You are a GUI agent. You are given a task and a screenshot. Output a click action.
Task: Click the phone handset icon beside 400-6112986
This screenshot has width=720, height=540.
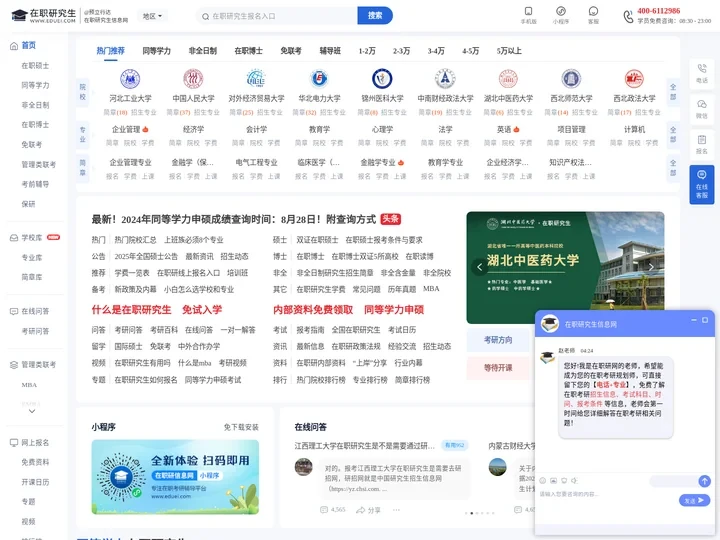[628, 17]
